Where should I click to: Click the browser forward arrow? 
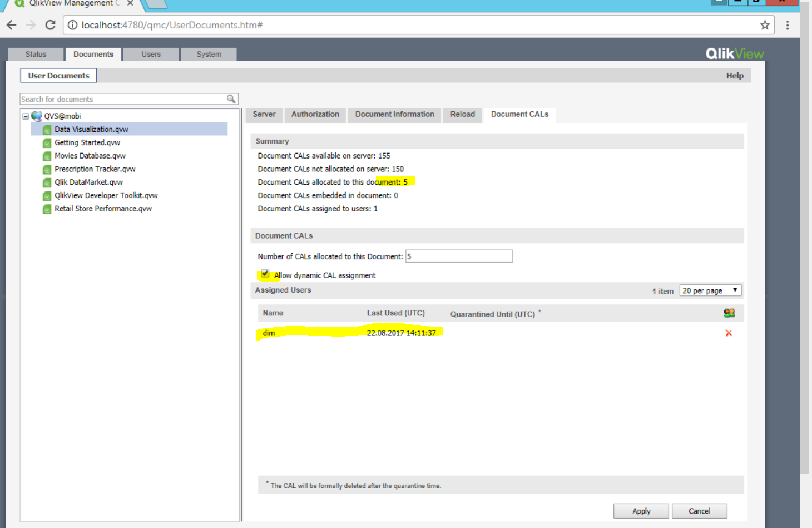coord(31,25)
